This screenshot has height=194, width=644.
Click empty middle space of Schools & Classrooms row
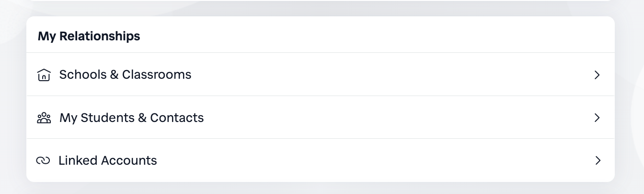[x=383, y=75]
